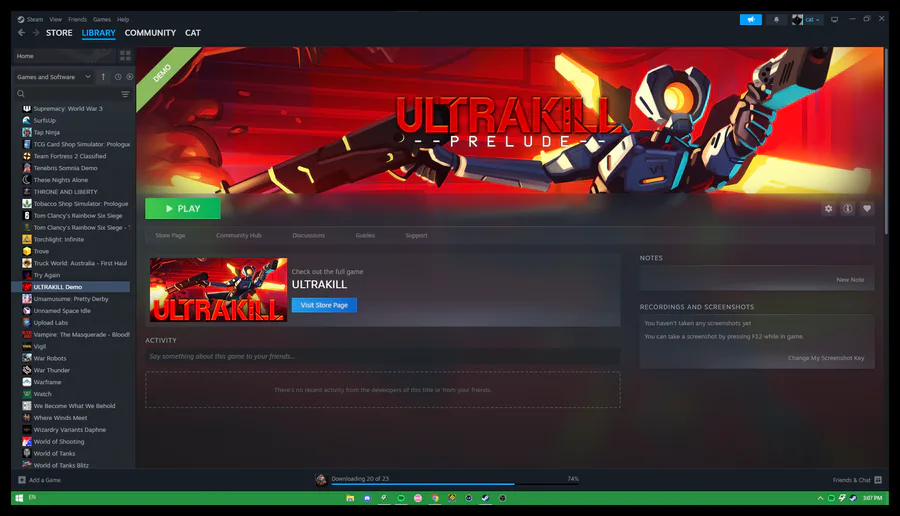The height and width of the screenshot is (516, 900).
Task: Open the Games menu
Action: click(x=102, y=20)
